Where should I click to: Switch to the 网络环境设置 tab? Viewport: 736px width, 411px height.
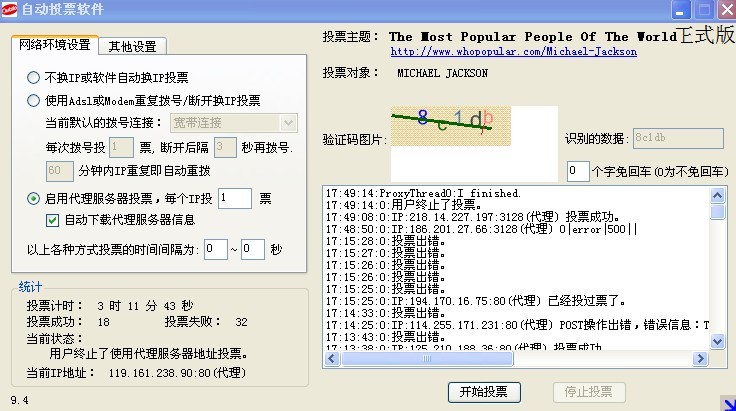[55, 46]
